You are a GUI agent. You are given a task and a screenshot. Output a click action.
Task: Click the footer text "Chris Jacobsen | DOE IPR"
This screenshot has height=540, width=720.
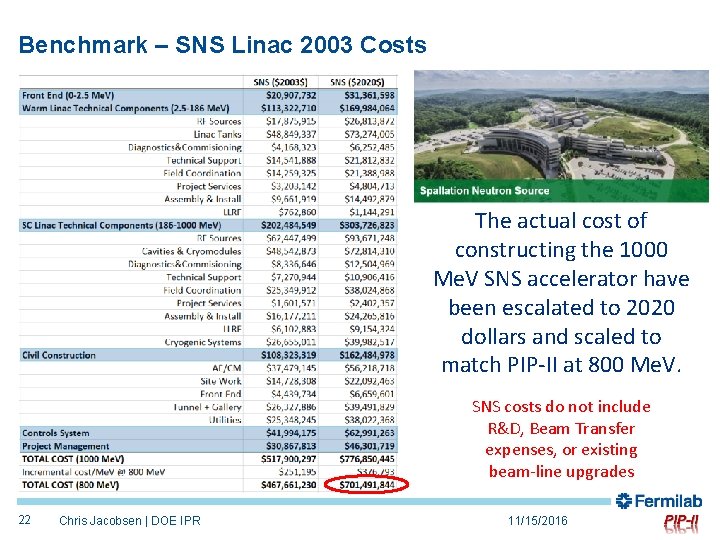[x=130, y=521]
